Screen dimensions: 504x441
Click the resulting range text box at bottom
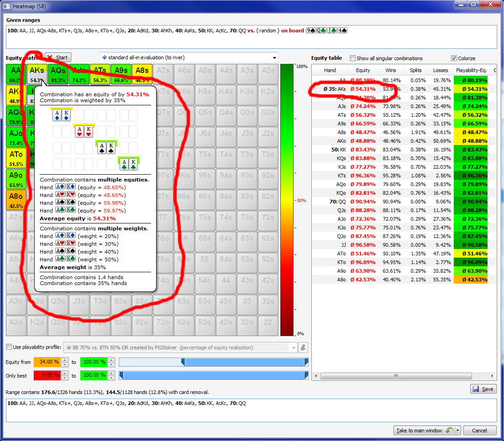click(252, 410)
